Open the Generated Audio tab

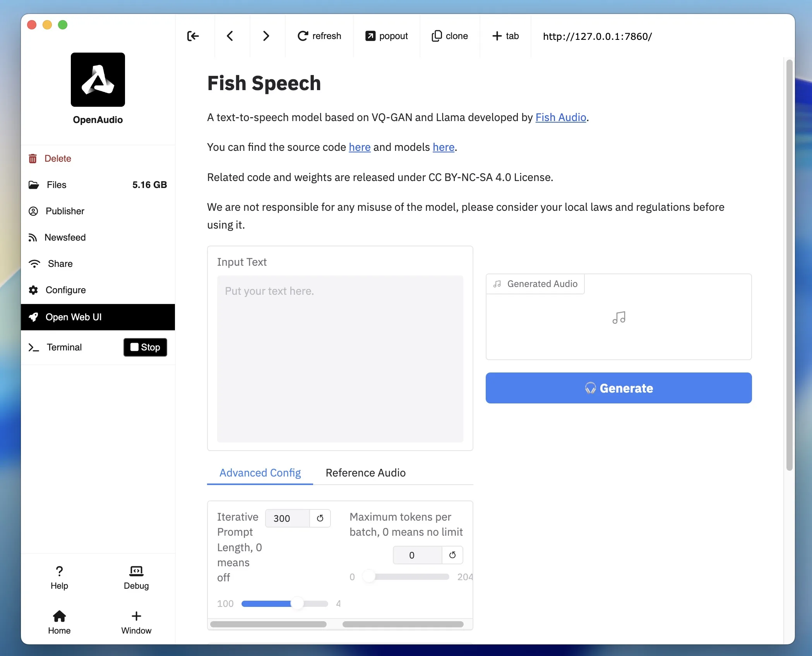click(x=535, y=284)
